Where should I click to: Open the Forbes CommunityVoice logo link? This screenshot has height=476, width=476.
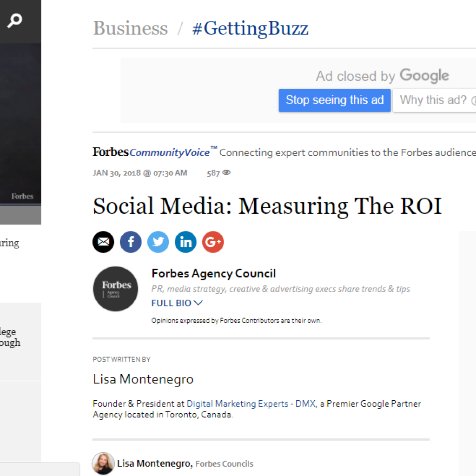coord(154,152)
